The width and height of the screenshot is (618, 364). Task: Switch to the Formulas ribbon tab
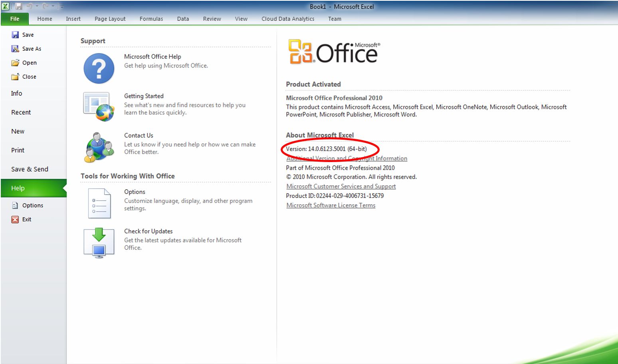151,19
